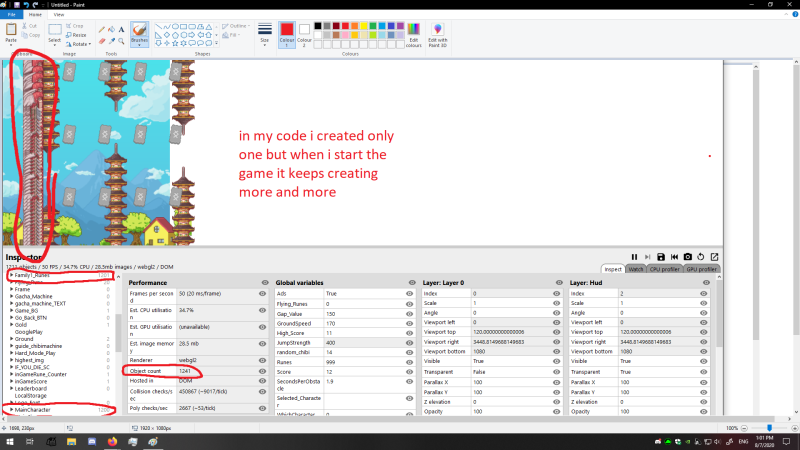The height and width of the screenshot is (450, 800).
Task: Click the Undo arrow in the title bar
Action: click(26, 5)
